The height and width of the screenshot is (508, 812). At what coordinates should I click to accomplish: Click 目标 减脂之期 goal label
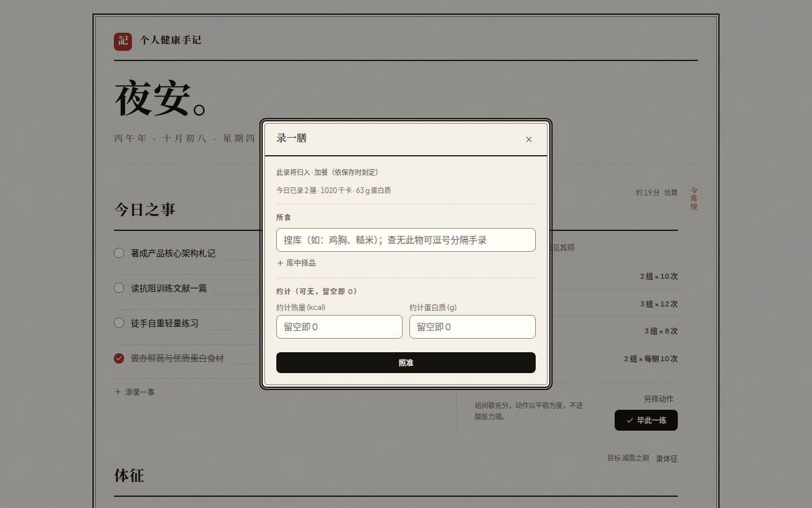628,458
